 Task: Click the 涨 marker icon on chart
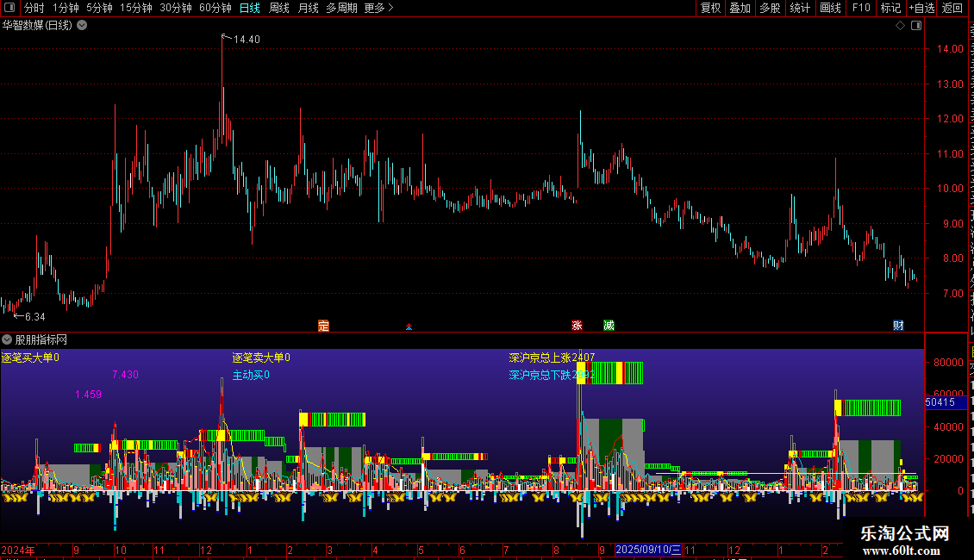click(577, 326)
